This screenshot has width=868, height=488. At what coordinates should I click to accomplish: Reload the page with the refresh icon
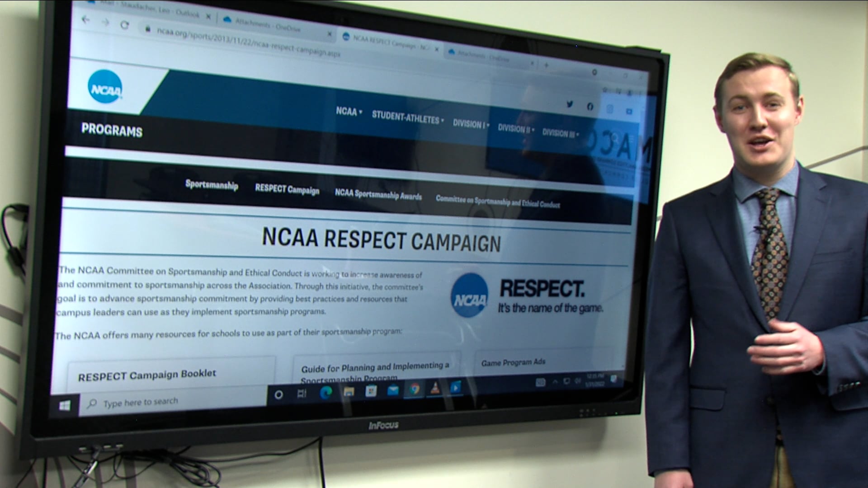[x=125, y=25]
